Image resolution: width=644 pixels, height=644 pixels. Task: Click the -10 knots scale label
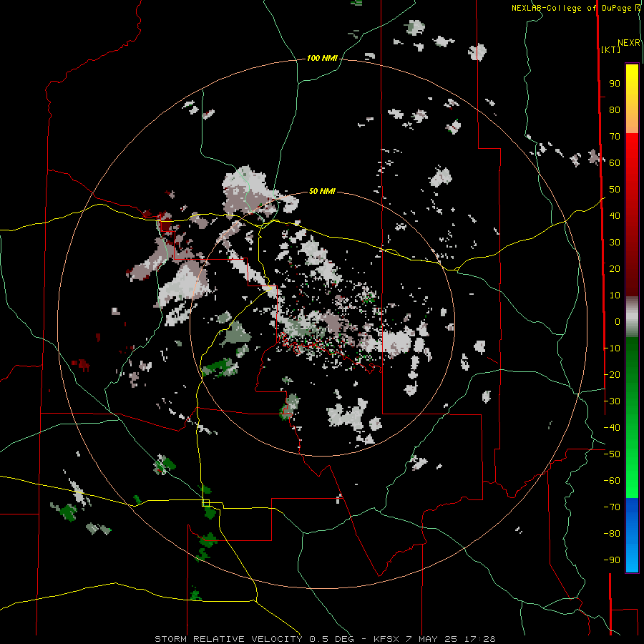pyautogui.click(x=612, y=348)
